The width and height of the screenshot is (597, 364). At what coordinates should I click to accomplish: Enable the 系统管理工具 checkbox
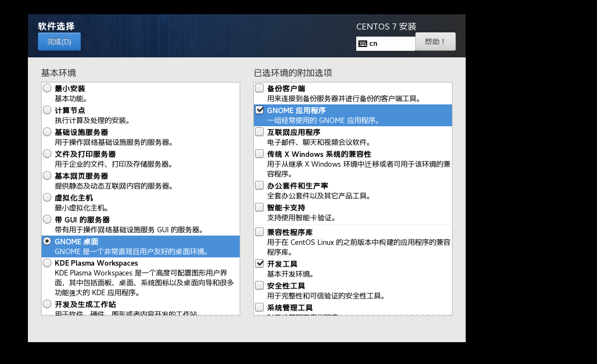[259, 307]
